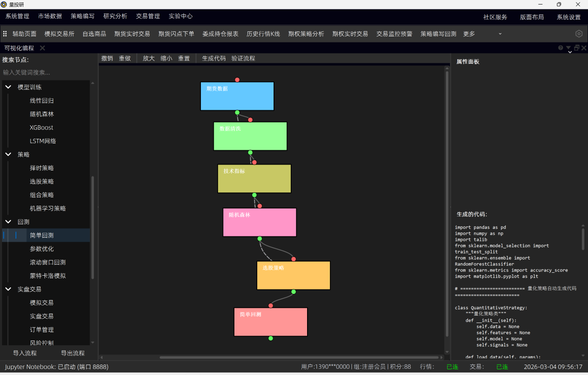Screen dimensions: 588x375
Task: Click the help question mark icon
Action: (560, 48)
